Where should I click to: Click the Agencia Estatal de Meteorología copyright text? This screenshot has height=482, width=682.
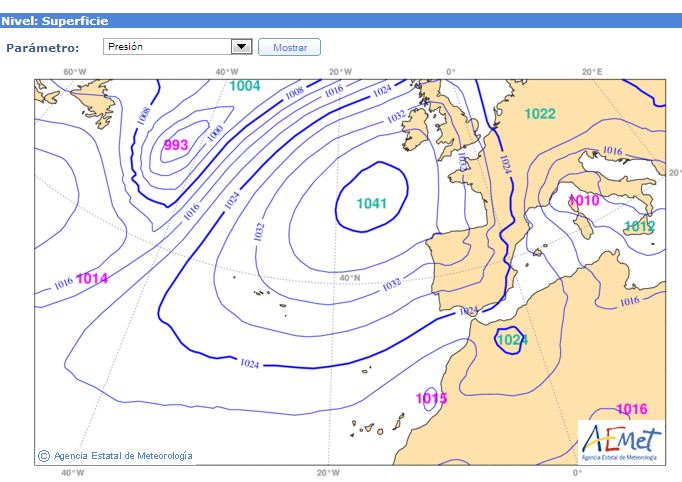(123, 456)
